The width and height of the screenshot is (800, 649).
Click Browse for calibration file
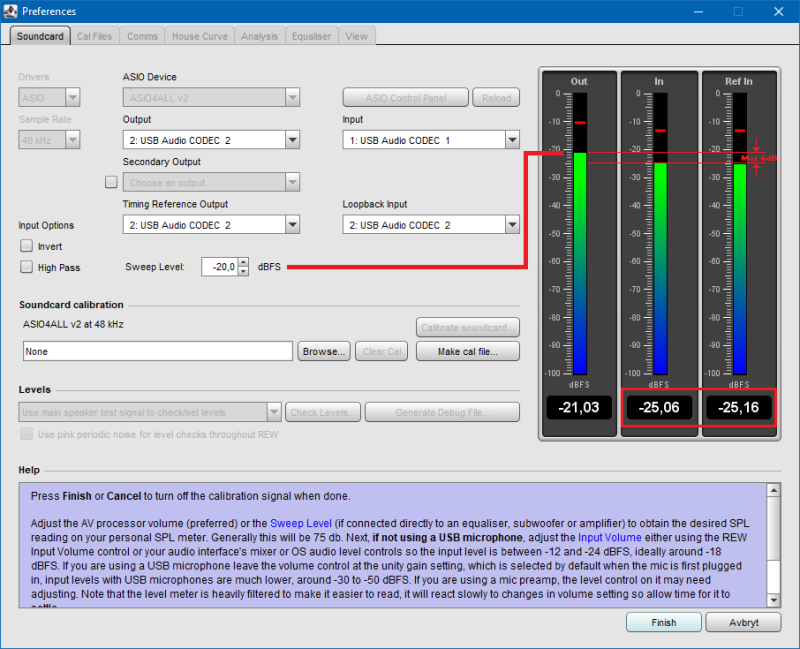(324, 352)
